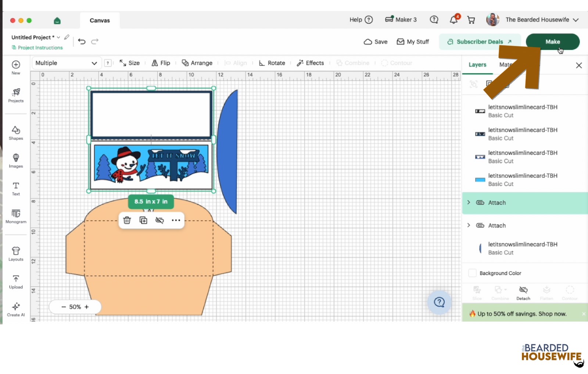The width and height of the screenshot is (588, 374).
Task: Undo the last action
Action: pos(82,42)
